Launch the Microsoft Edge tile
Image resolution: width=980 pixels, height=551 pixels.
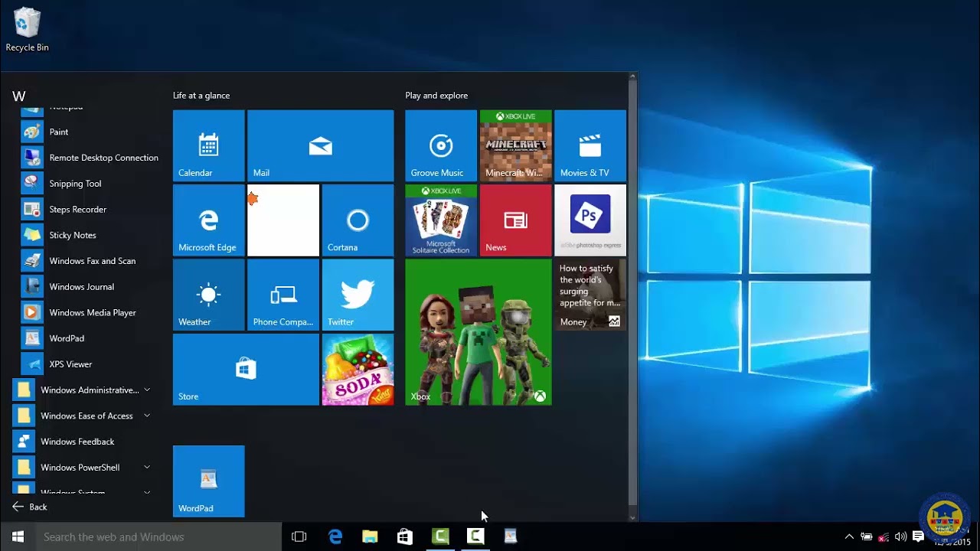click(x=208, y=220)
